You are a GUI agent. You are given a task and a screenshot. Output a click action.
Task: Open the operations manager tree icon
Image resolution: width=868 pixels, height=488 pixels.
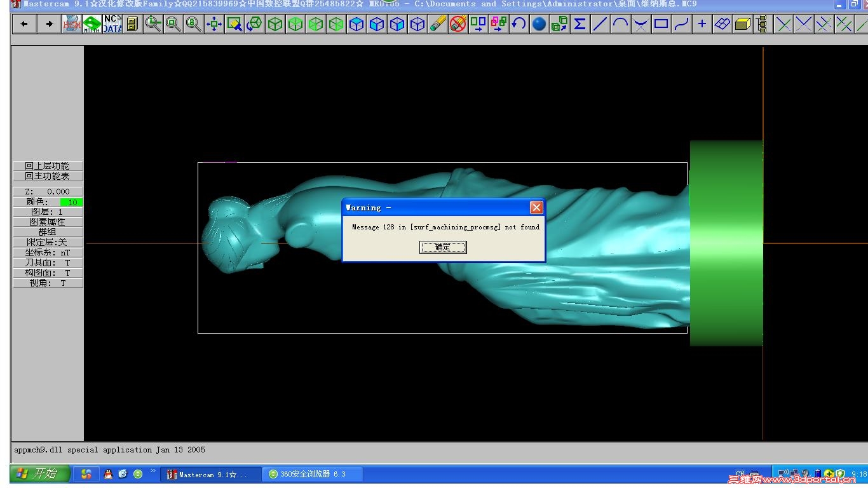[x=763, y=24]
